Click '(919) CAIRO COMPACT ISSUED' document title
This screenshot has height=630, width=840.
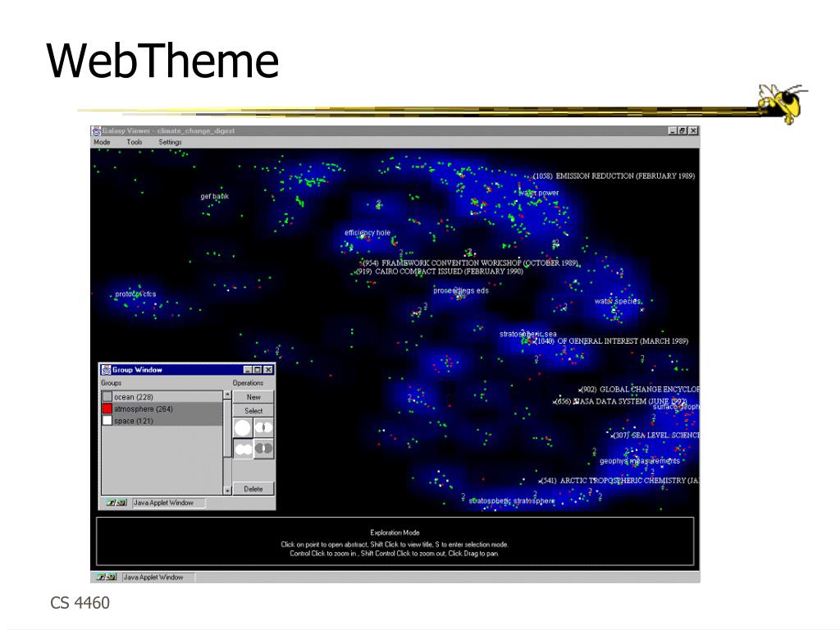coord(440,271)
